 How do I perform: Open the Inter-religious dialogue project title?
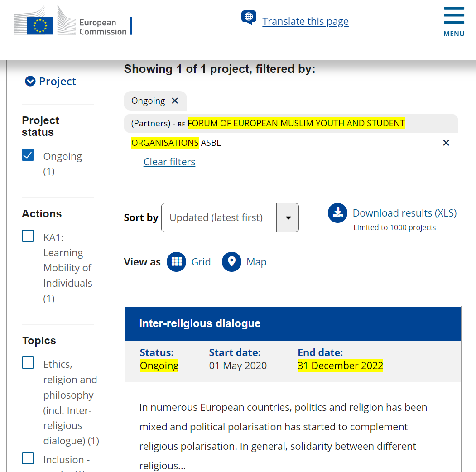(x=200, y=323)
